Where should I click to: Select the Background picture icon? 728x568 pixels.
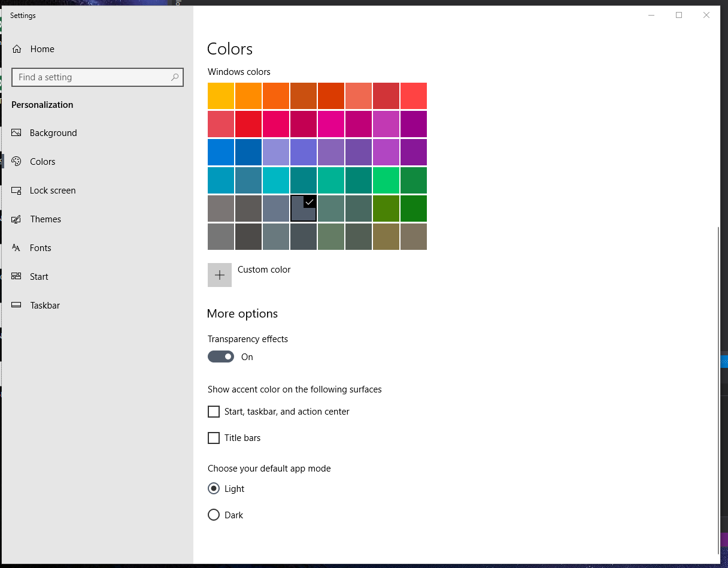(x=17, y=132)
